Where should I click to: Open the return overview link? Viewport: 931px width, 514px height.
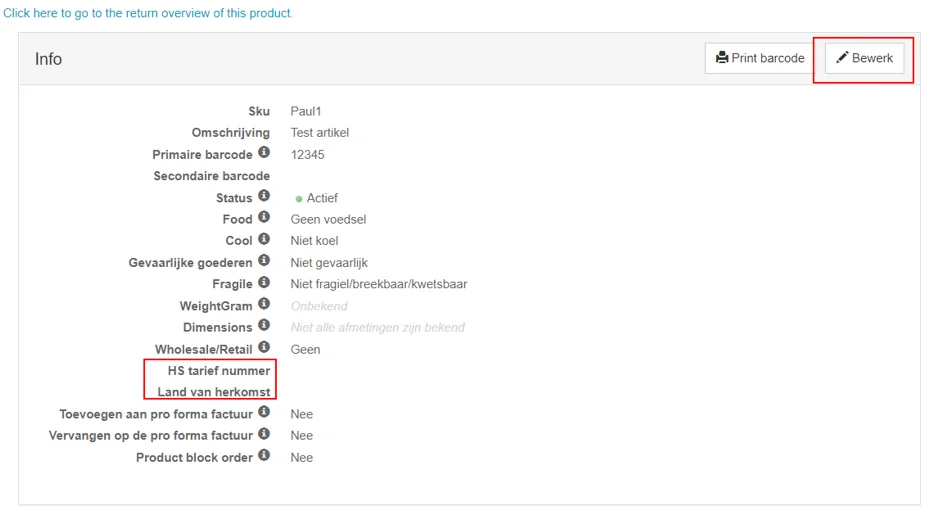point(148,13)
